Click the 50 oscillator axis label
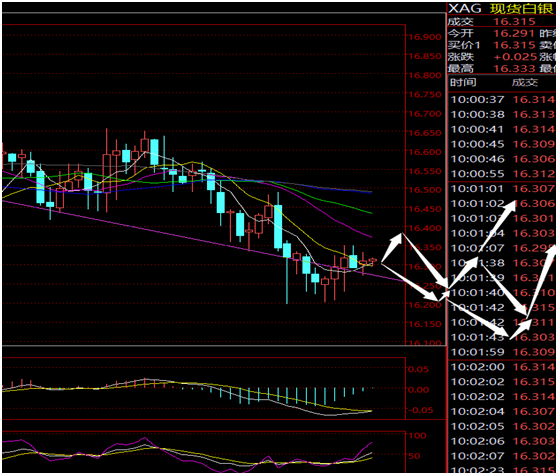Image resolution: width=558 pixels, height=475 pixels. point(414,456)
